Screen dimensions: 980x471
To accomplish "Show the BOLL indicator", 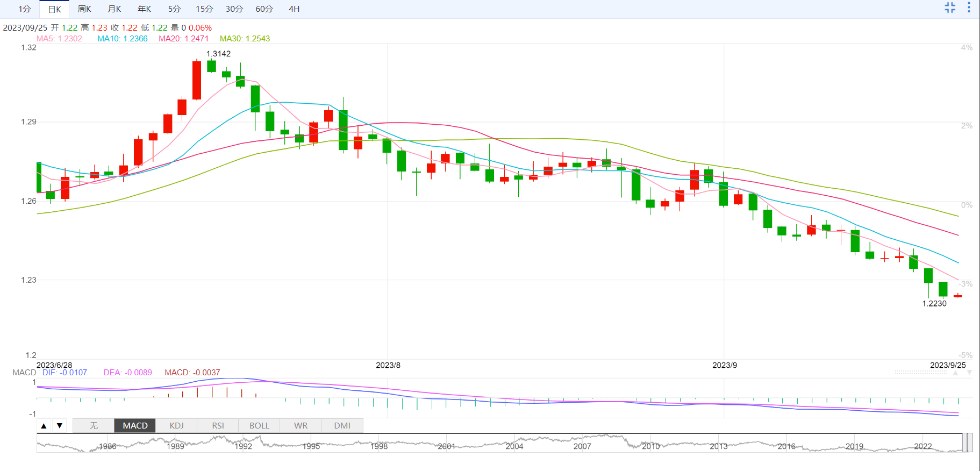I will click(x=259, y=426).
